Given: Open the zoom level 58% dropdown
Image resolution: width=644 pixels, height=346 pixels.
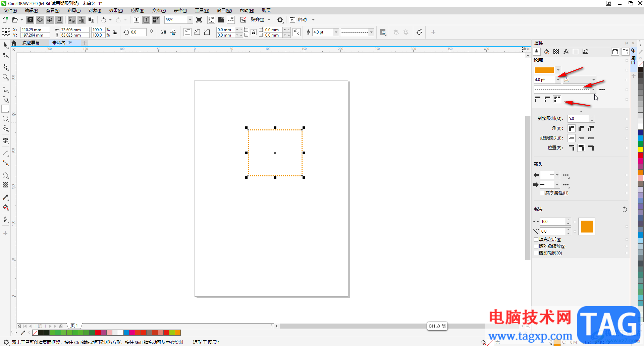Looking at the screenshot, I should [190, 20].
